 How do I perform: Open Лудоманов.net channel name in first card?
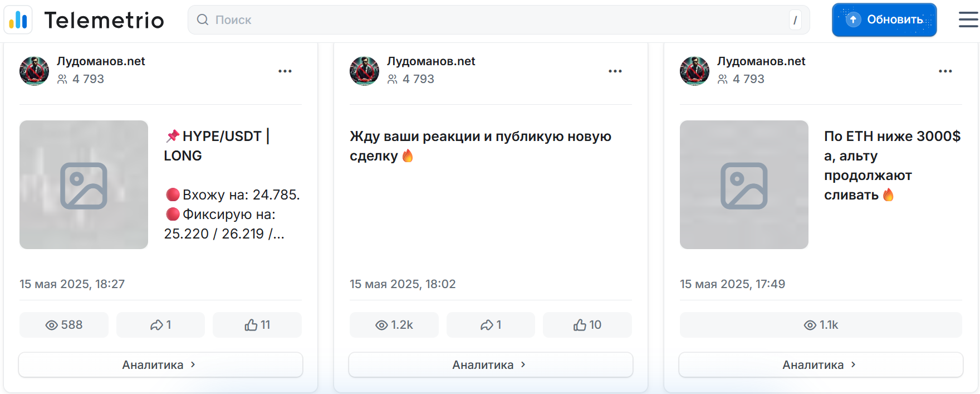click(101, 61)
